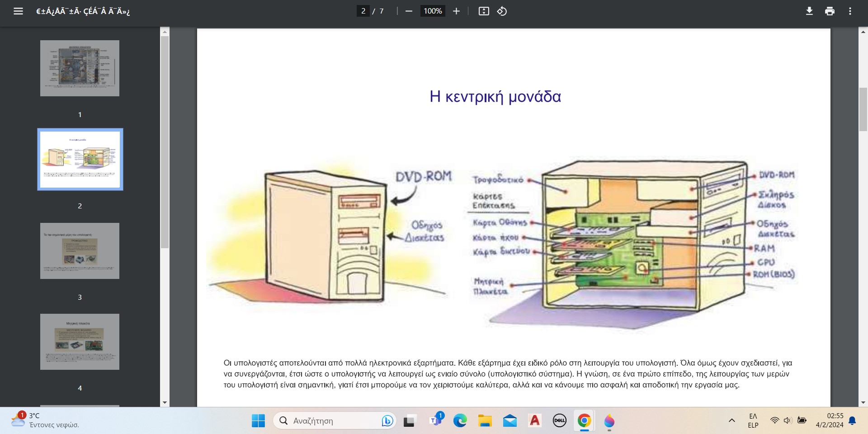The width and height of the screenshot is (868, 434).
Task: Click the document scrollbar down arrow
Action: coord(863,402)
